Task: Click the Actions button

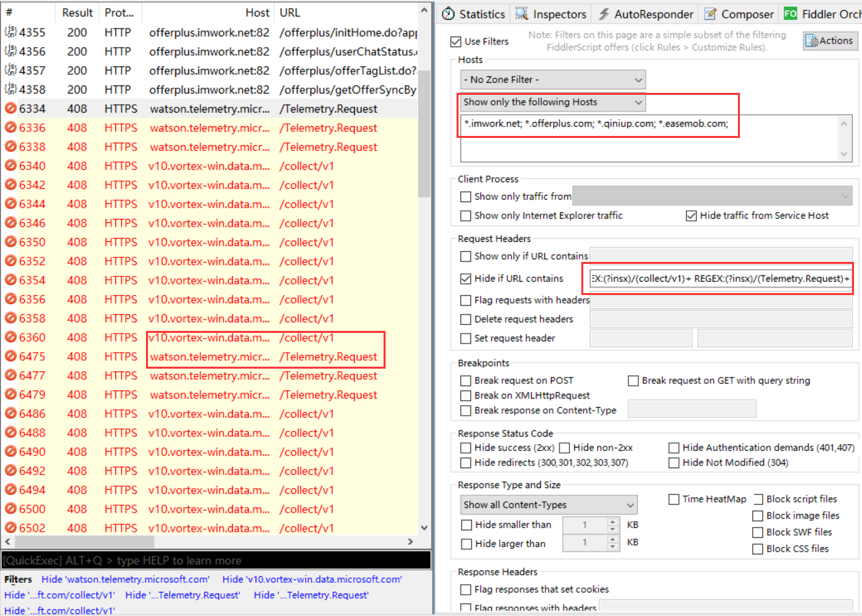Action: pyautogui.click(x=830, y=40)
